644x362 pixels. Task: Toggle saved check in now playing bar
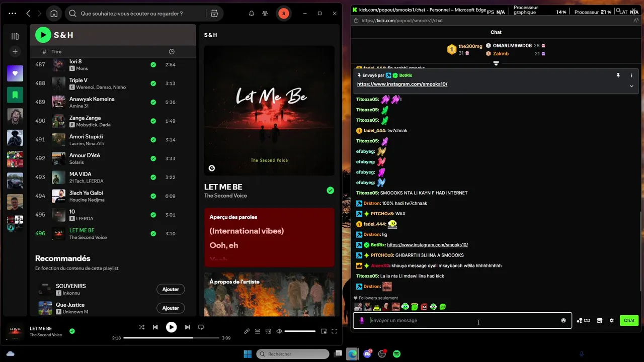(72, 331)
